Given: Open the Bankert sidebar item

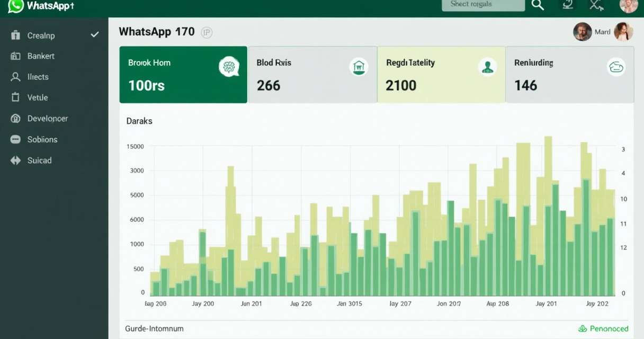Looking at the screenshot, I should (54, 56).
